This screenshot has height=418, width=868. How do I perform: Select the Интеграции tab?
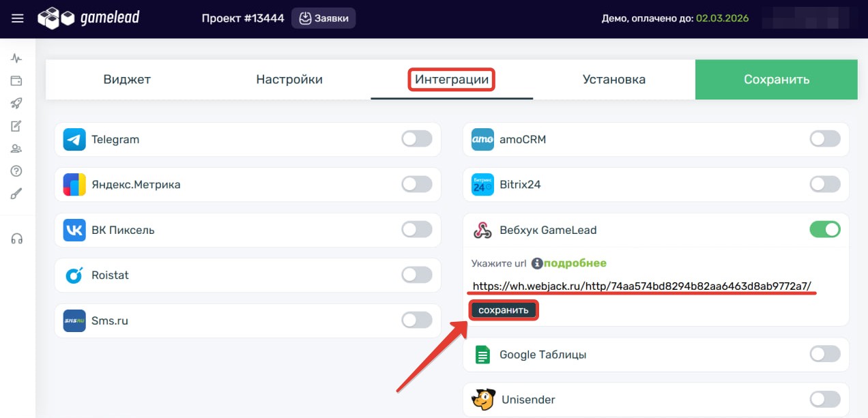452,79
